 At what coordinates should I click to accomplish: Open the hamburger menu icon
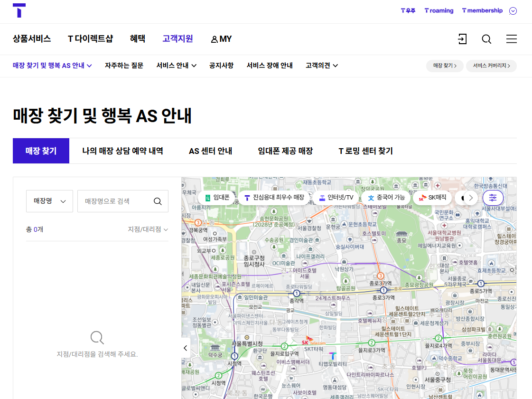point(511,39)
